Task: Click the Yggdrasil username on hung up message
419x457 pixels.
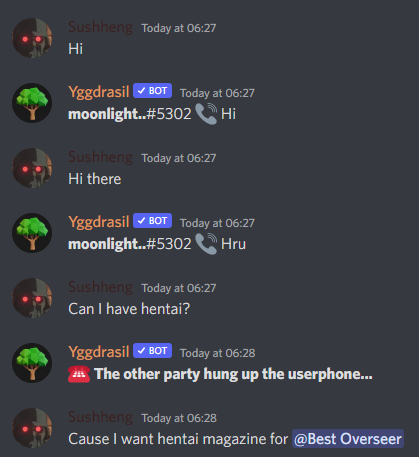Action: pyautogui.click(x=99, y=352)
